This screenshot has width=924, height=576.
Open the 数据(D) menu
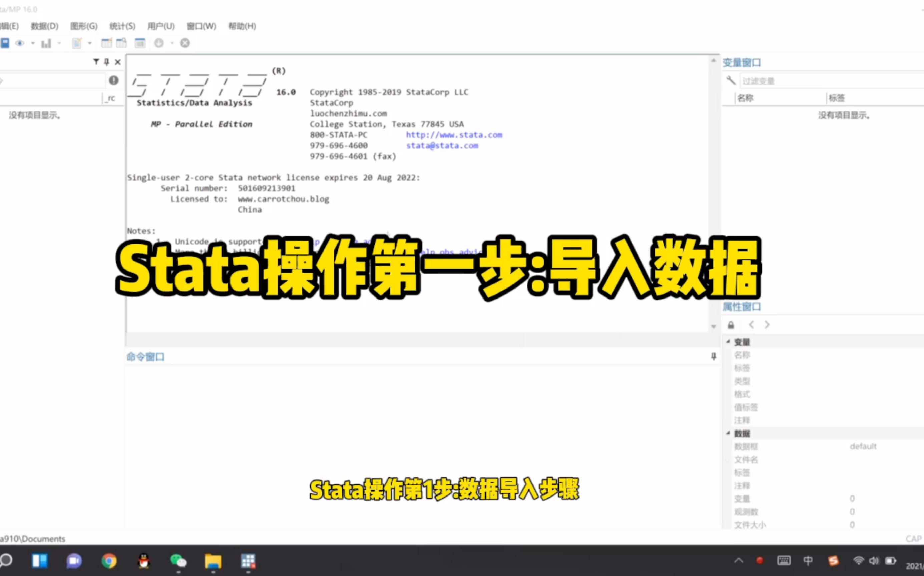(x=44, y=26)
